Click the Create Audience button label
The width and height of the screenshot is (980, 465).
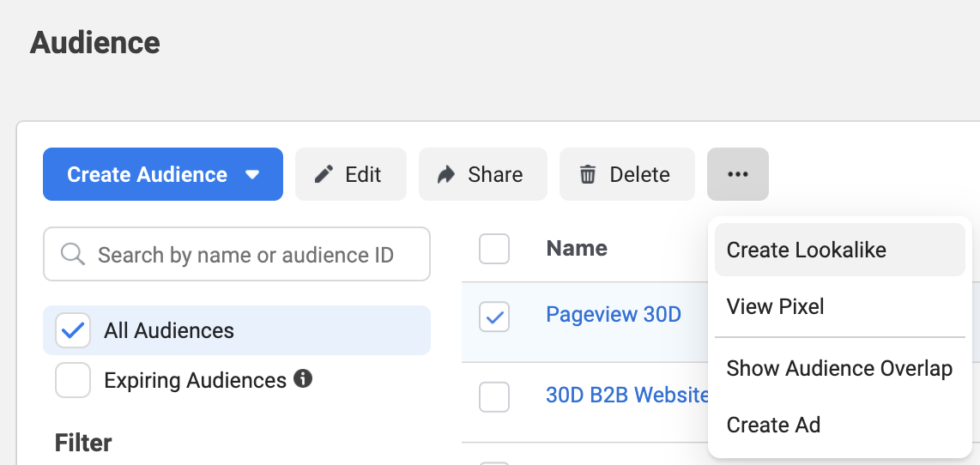click(147, 174)
